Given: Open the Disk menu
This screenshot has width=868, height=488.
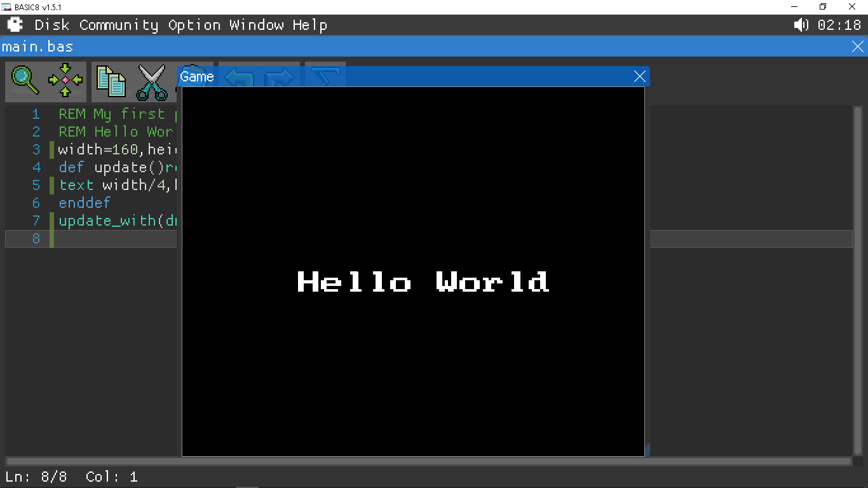Looking at the screenshot, I should click(51, 25).
